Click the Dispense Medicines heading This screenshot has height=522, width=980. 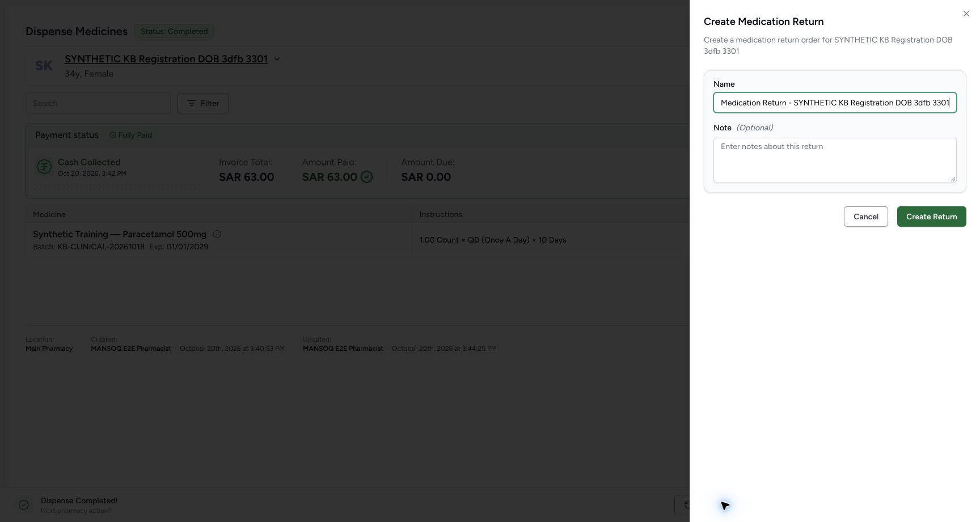[x=77, y=31]
